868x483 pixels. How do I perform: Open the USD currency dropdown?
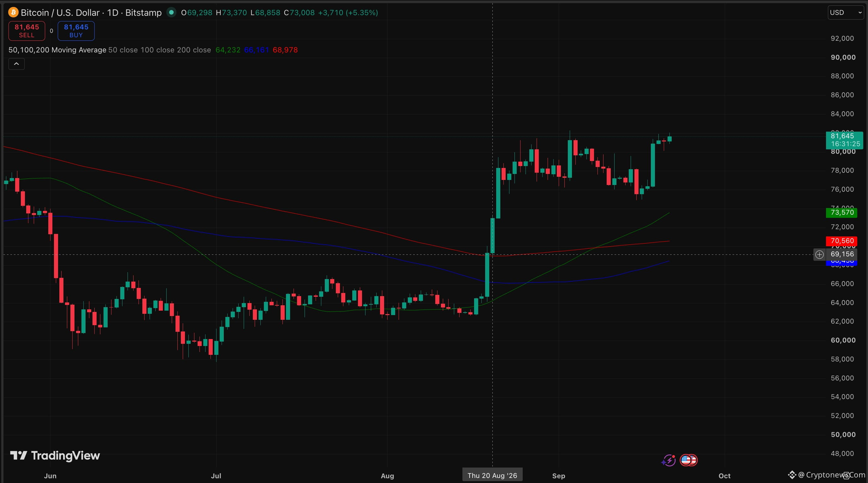(x=846, y=13)
